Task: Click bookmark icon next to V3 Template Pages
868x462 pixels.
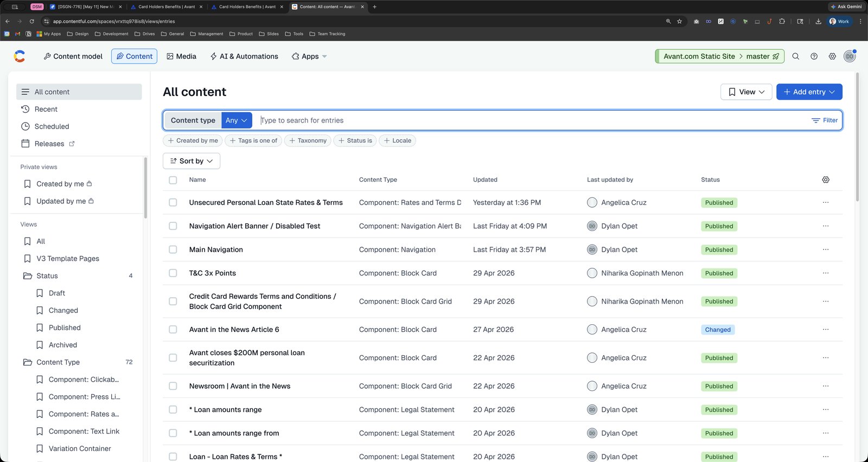Action: click(x=27, y=259)
